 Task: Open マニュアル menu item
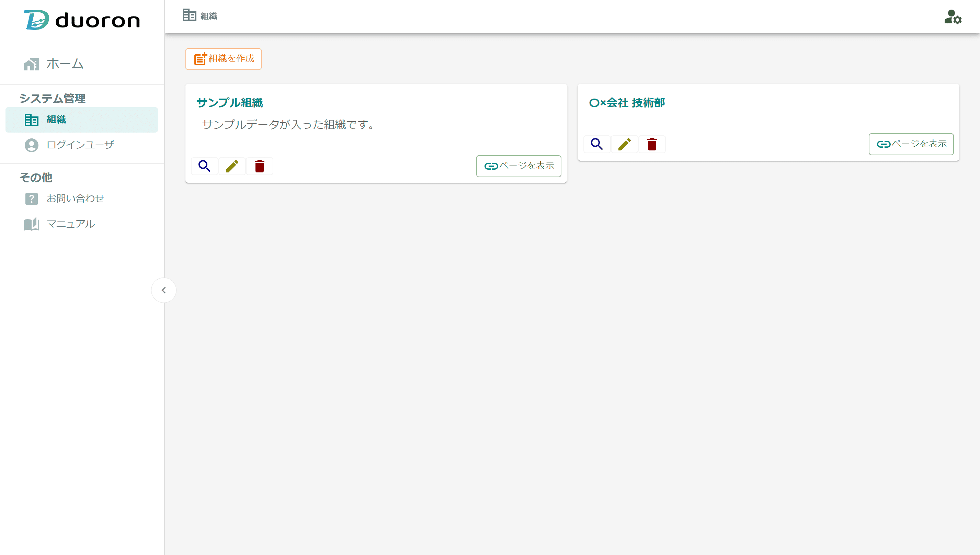point(82,224)
